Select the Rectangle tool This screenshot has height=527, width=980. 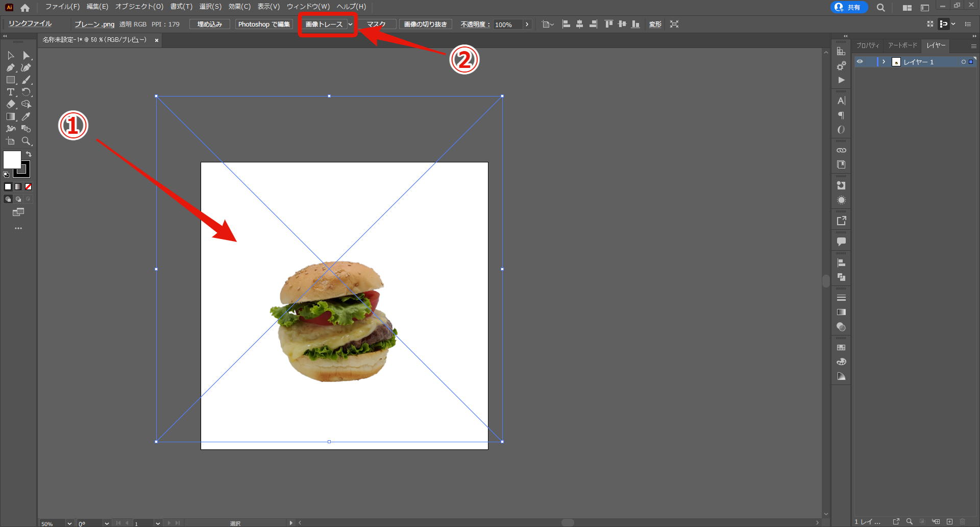tap(10, 80)
